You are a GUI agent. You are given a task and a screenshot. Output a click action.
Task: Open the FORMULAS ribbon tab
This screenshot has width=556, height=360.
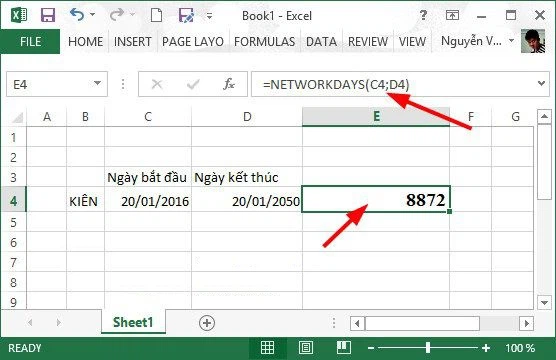coord(265,41)
